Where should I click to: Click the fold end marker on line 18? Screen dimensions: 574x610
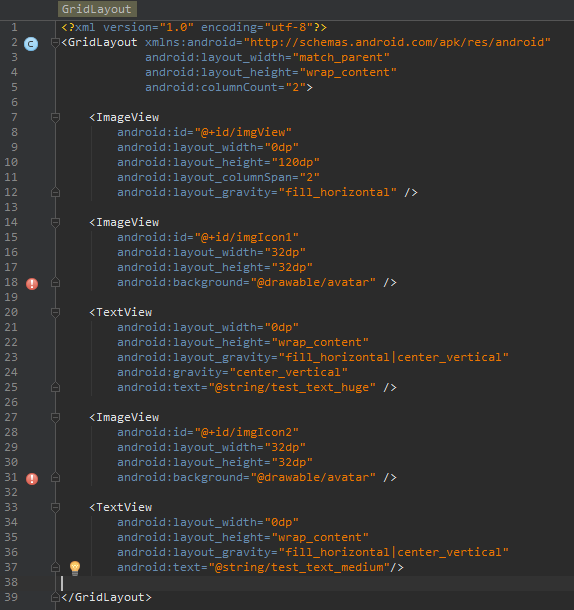55,282
